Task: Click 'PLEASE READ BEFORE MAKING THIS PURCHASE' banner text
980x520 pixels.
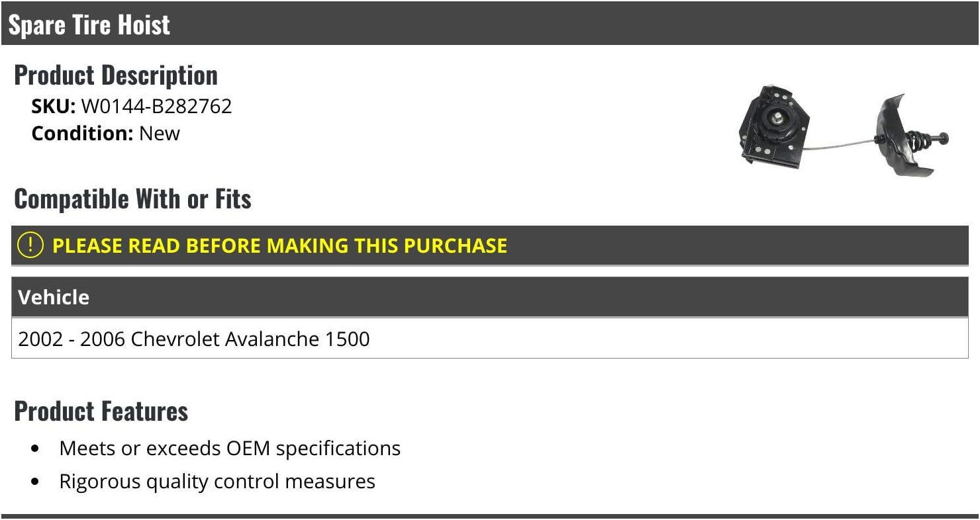Action: tap(279, 246)
